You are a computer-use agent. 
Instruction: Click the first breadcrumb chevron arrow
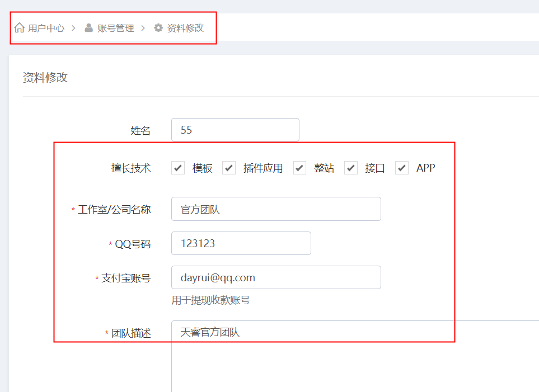click(73, 28)
